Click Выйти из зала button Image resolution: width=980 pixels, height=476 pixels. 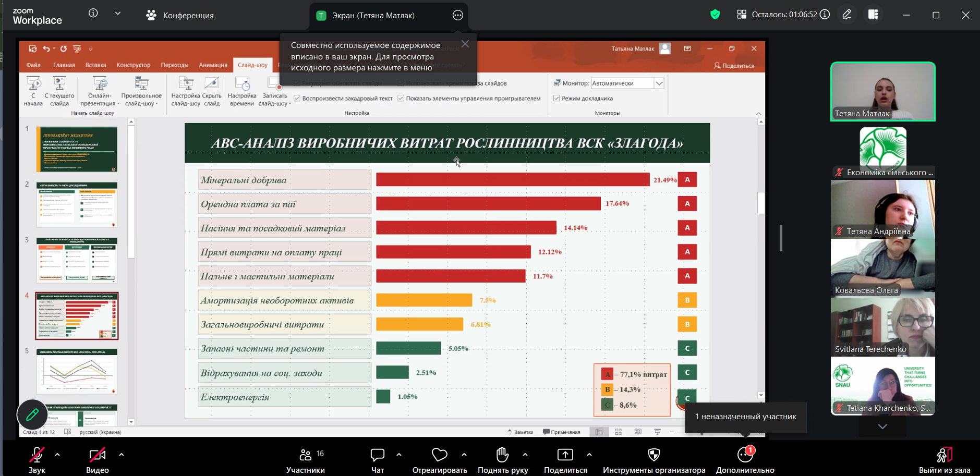coord(944,460)
